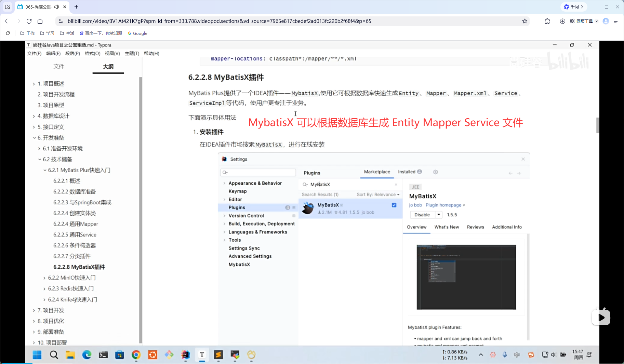Expand 6.2.3 Redis快速入门
This screenshot has height=364, width=624.
click(44, 289)
